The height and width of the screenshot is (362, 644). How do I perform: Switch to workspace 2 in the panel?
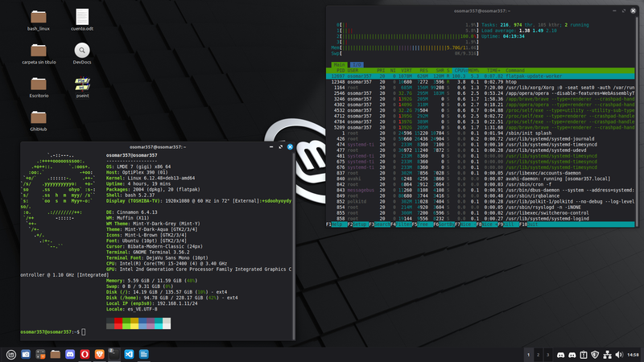click(539, 354)
